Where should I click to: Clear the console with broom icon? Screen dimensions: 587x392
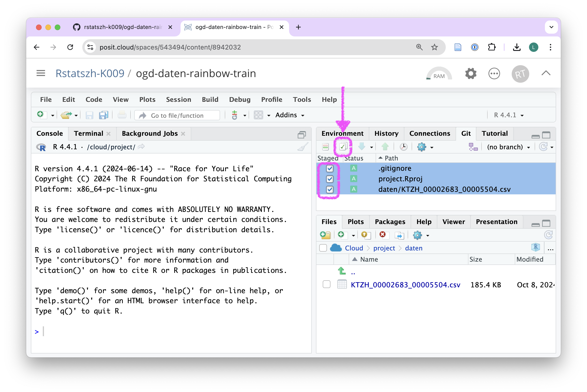pyautogui.click(x=303, y=147)
